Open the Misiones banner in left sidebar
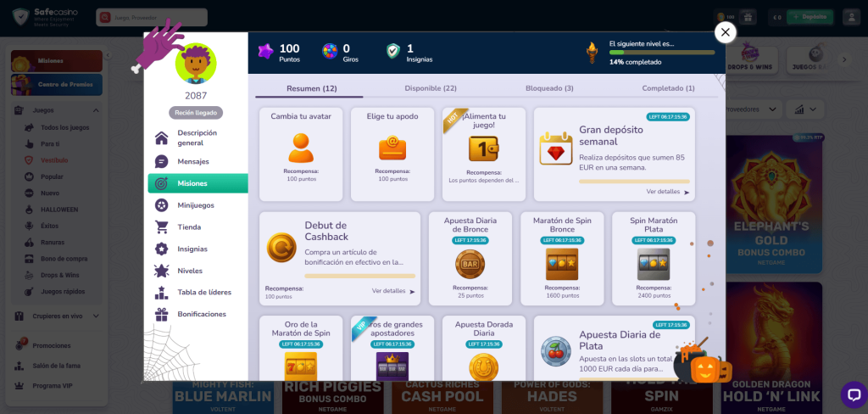Image resolution: width=868 pixels, height=414 pixels. coord(57,61)
